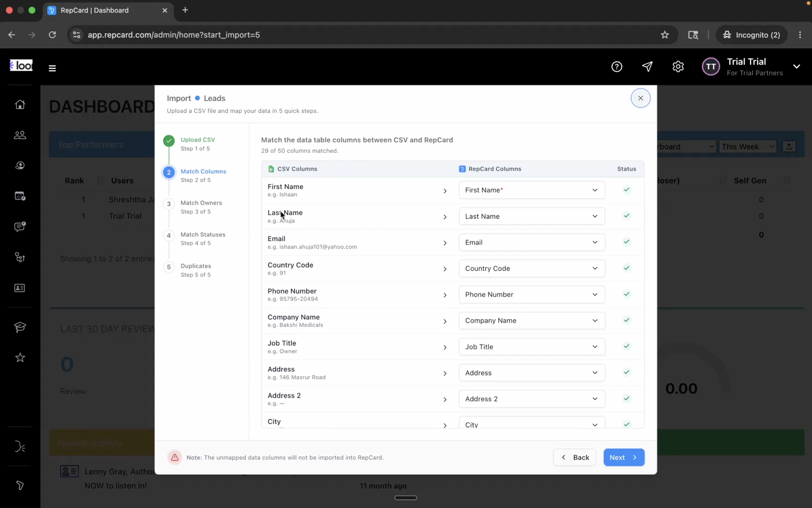This screenshot has width=812, height=508.
Task: Open the settings gear icon
Action: (x=678, y=66)
